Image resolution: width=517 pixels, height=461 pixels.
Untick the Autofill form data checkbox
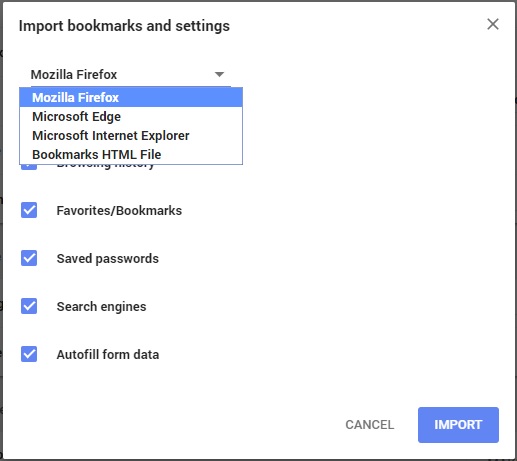[29, 354]
